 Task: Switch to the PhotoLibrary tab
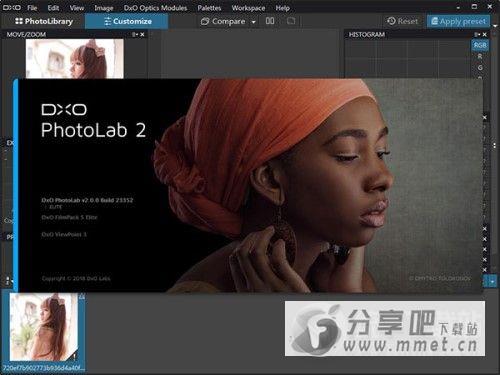coord(44,21)
